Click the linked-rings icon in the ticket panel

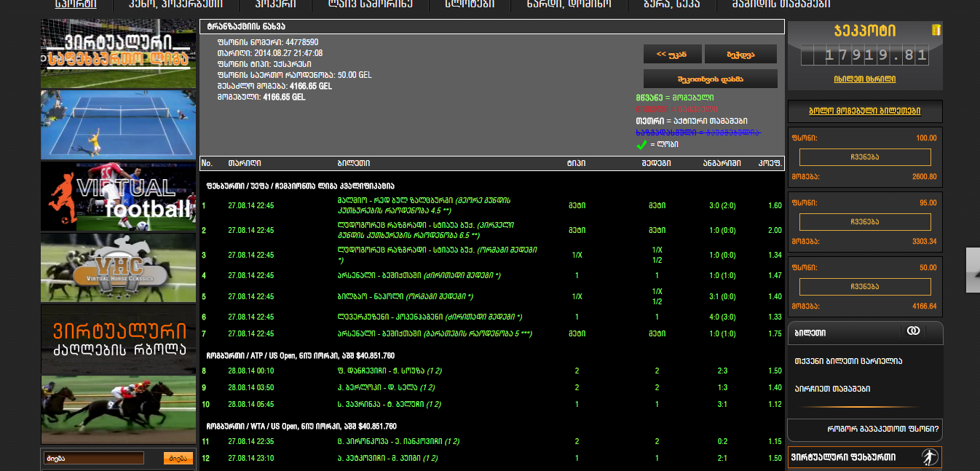pos(913,331)
